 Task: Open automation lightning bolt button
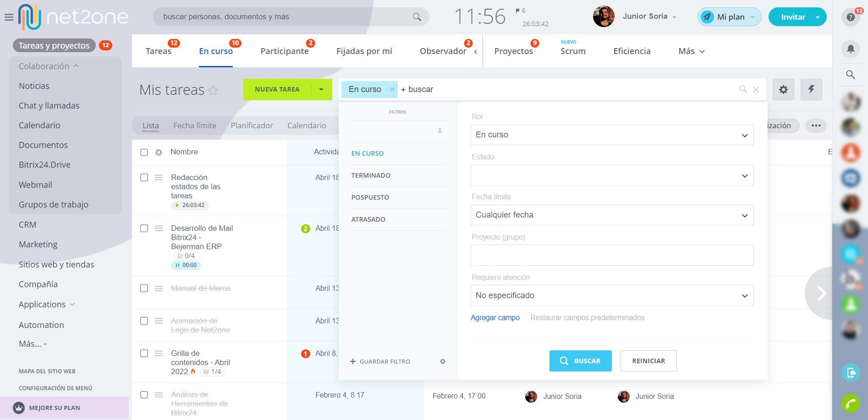point(811,89)
